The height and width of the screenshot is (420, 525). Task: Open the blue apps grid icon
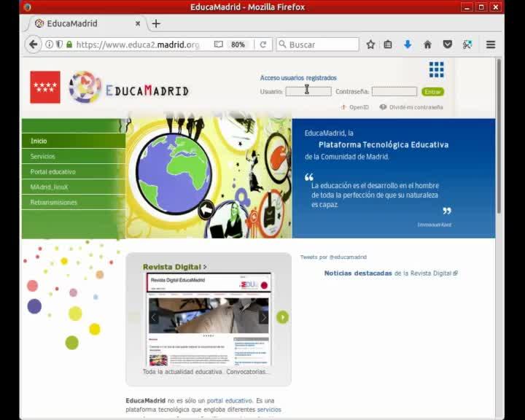click(436, 70)
